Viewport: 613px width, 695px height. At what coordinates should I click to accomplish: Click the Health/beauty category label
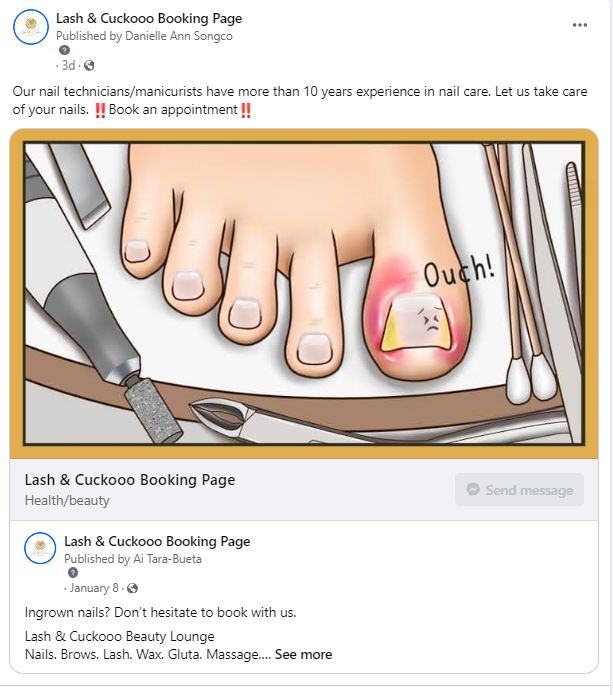[x=67, y=500]
